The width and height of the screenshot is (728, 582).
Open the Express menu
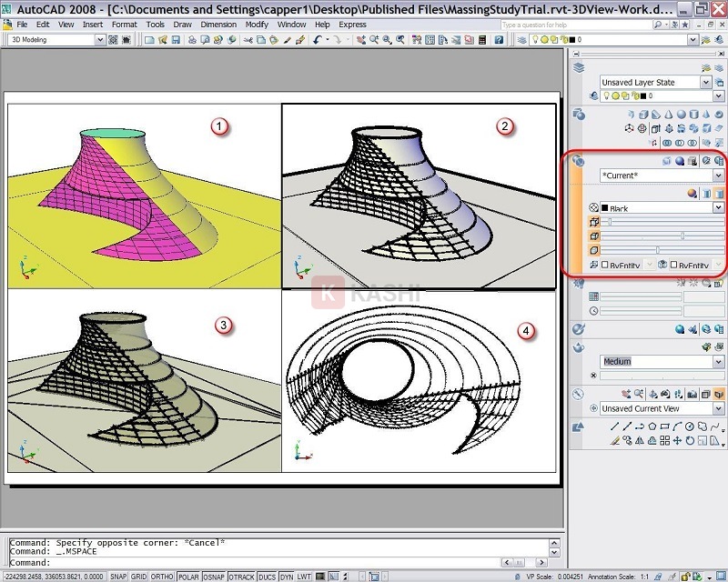[x=353, y=25]
